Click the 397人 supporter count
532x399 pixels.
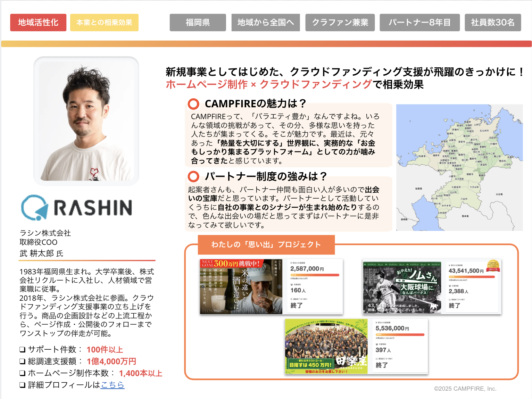click(383, 350)
